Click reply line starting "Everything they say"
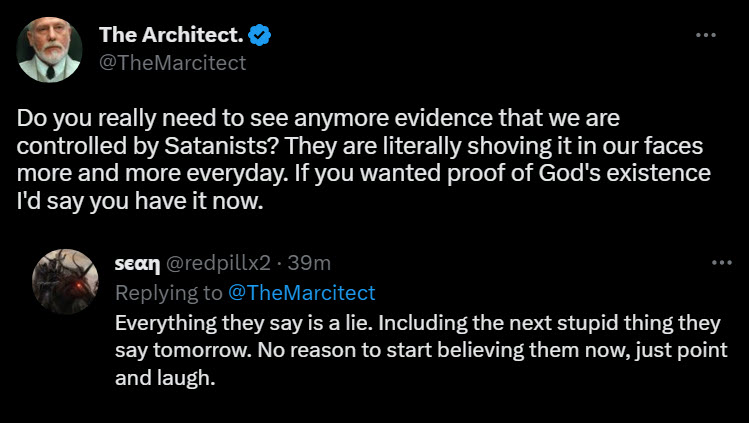Viewport: 749px width, 423px height. click(417, 325)
